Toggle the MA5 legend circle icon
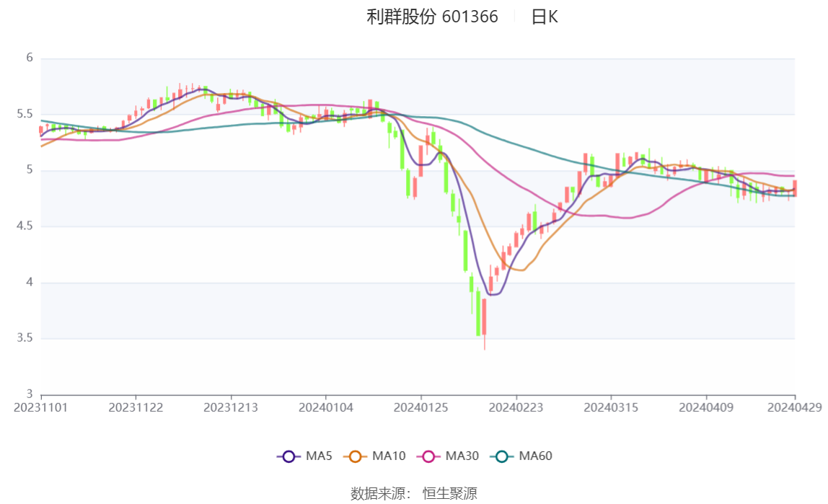This screenshot has width=828, height=504. pyautogui.click(x=289, y=456)
